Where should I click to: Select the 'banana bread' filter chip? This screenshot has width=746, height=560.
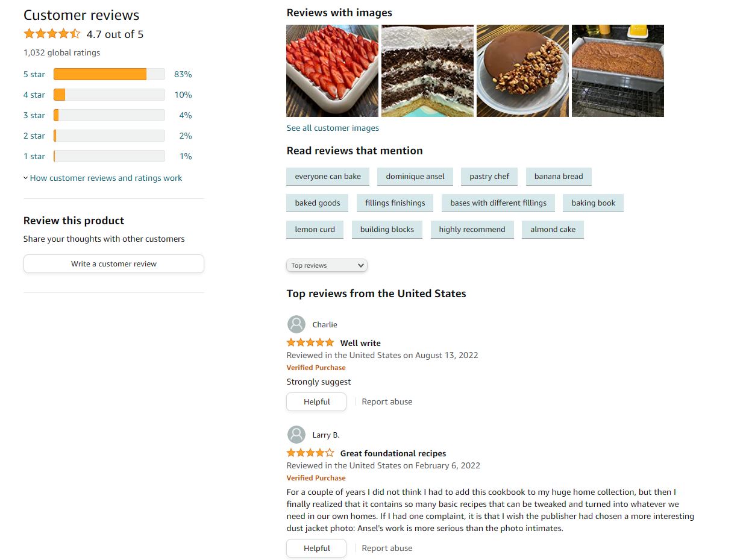tap(559, 176)
